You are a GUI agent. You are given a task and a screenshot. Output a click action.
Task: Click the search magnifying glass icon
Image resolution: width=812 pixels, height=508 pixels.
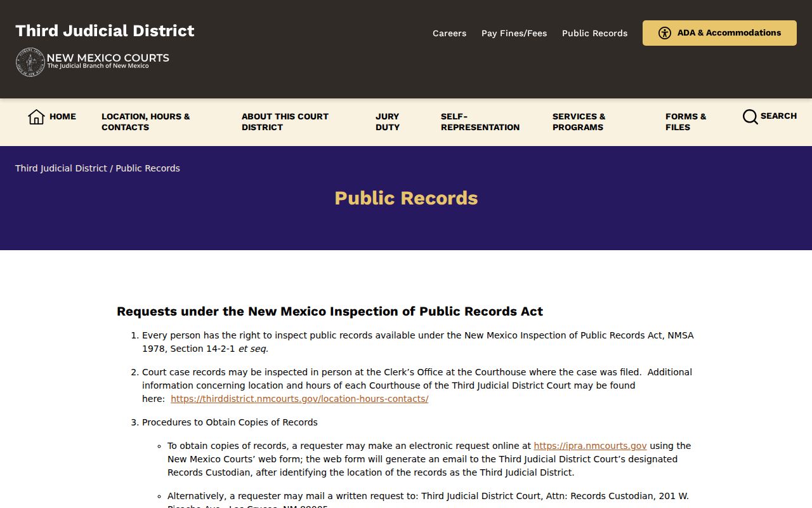click(x=750, y=117)
